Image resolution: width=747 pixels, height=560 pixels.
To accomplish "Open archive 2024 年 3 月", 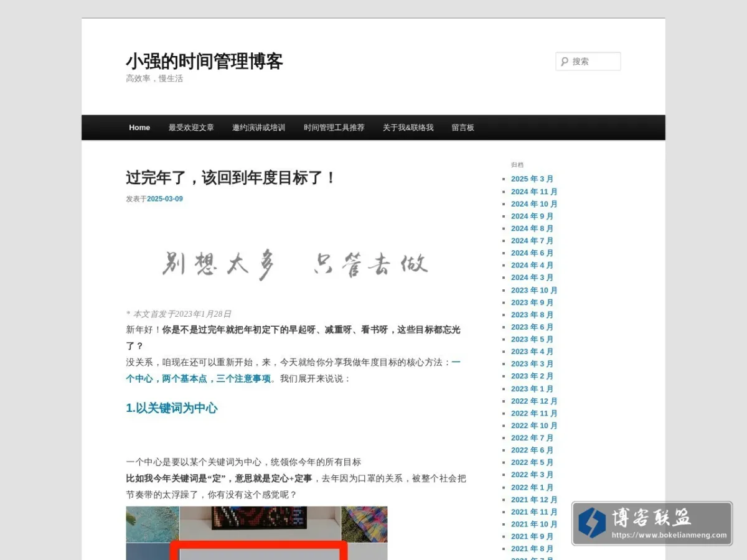I will (532, 278).
